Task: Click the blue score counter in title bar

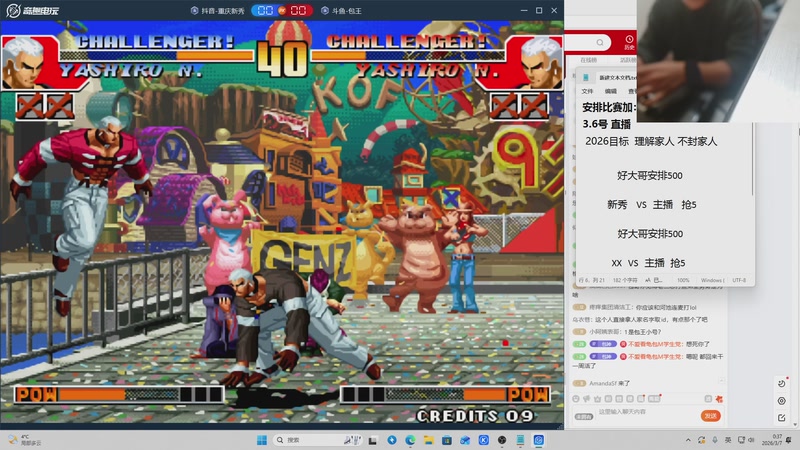Action: tap(265, 11)
